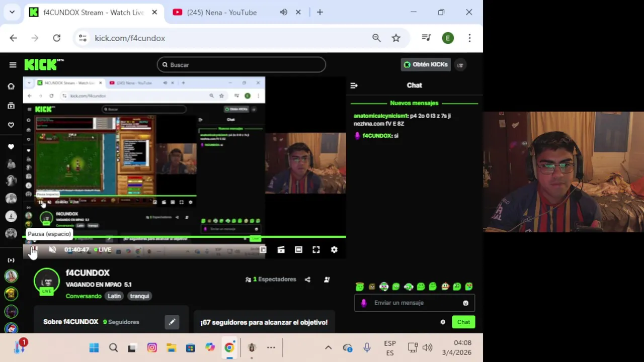Collapse the chat panel arrow
The image size is (644, 362).
354,85
